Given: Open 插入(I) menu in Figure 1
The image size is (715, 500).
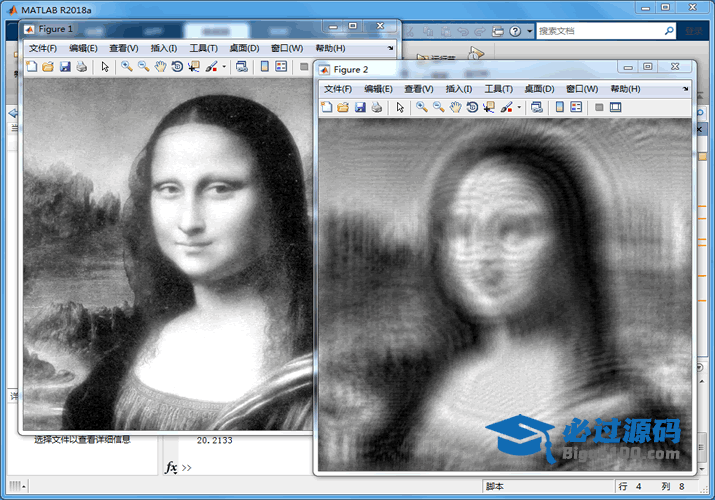Looking at the screenshot, I should [164, 48].
